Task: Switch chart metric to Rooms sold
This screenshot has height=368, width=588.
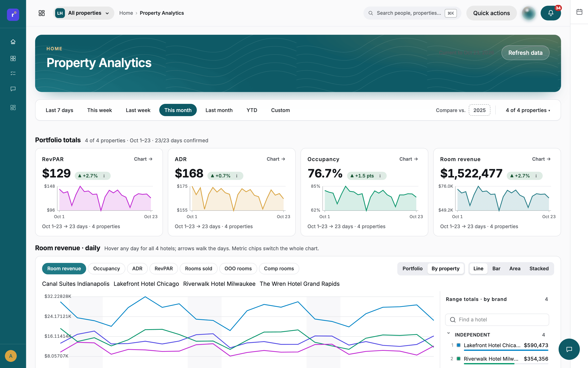Action: [198, 268]
